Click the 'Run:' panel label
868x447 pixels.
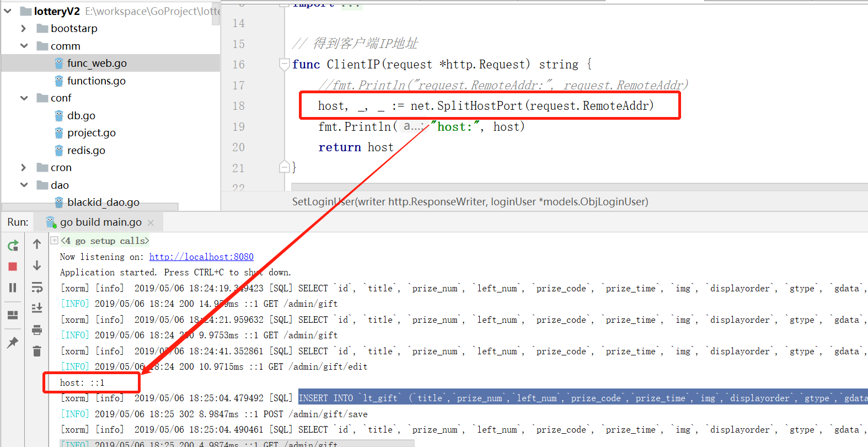click(x=18, y=222)
